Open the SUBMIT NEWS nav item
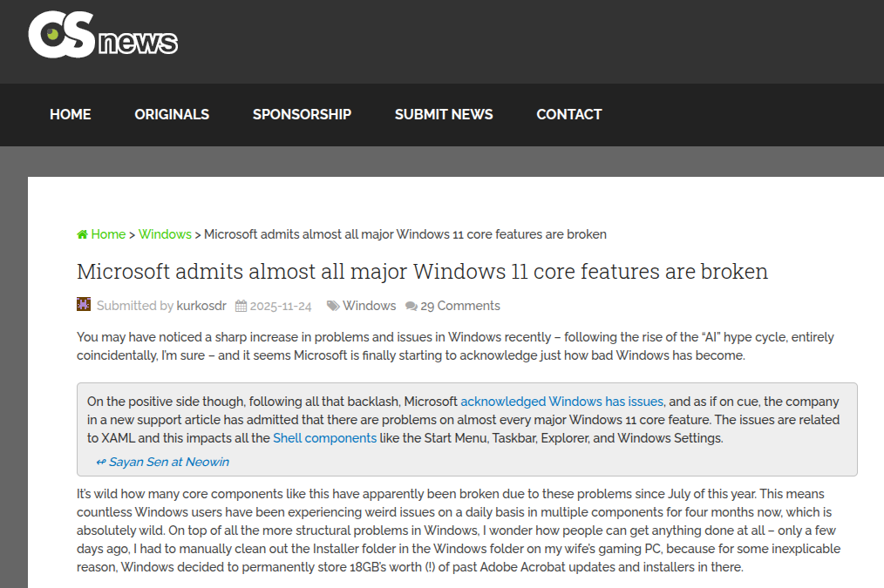Viewport: 884px width, 588px height. click(444, 114)
